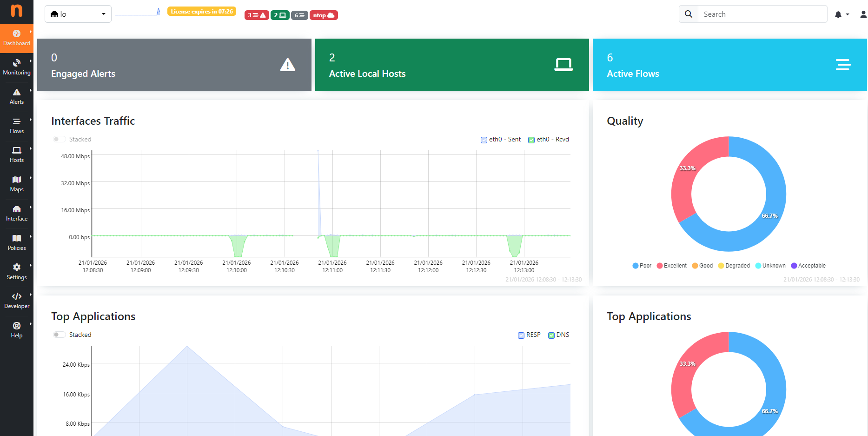Expand the notifications bell dropdown
This screenshot has width=868, height=436.
point(841,14)
